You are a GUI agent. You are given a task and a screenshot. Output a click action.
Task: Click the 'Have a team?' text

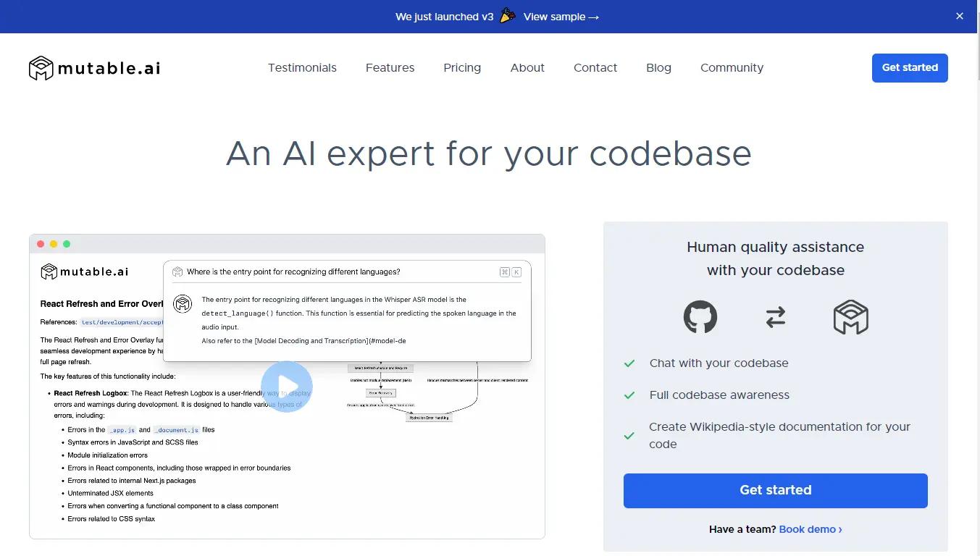tap(742, 529)
